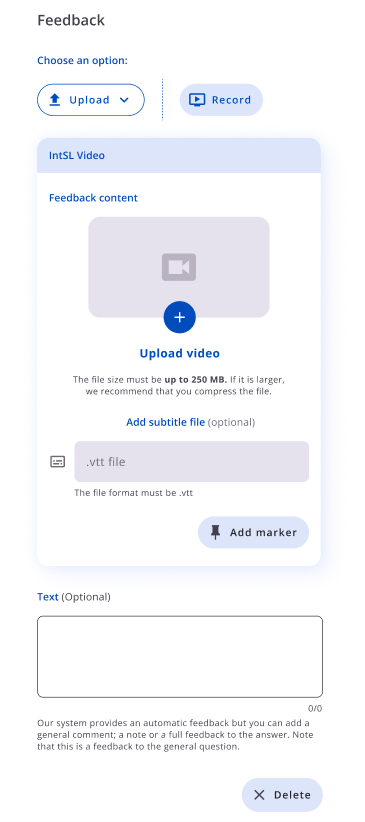Click the Text optional textarea

click(x=180, y=657)
